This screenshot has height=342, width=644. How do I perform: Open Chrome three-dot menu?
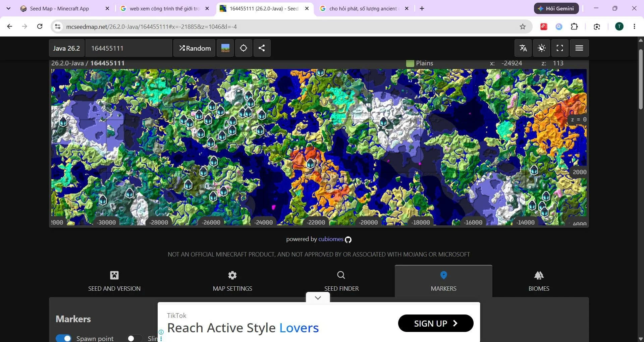point(634,26)
